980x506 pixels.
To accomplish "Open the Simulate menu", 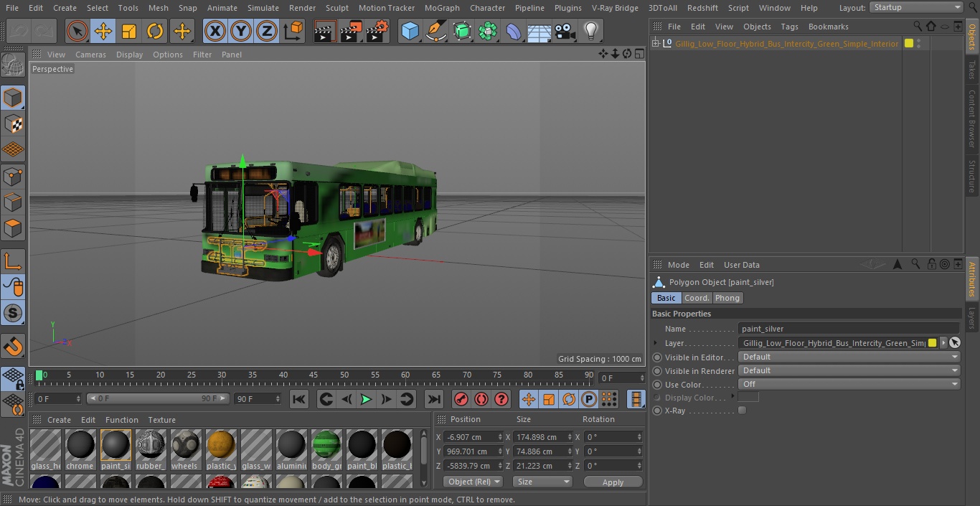I will click(263, 8).
